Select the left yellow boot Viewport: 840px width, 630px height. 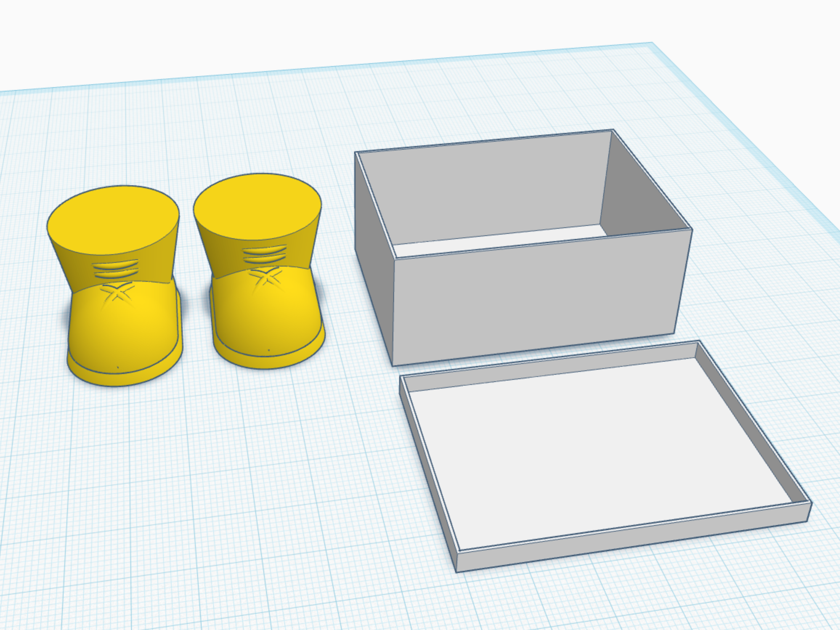pos(125,330)
